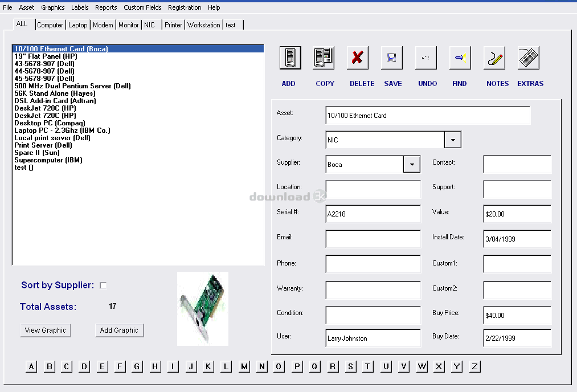Filter assets by letter A button
This screenshot has height=392, width=577.
pos(31,366)
